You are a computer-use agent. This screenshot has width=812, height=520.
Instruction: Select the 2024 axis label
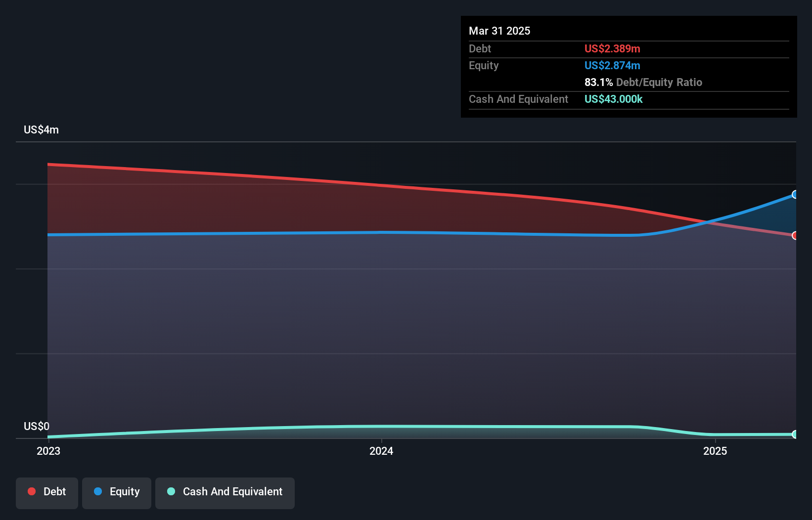click(x=380, y=451)
